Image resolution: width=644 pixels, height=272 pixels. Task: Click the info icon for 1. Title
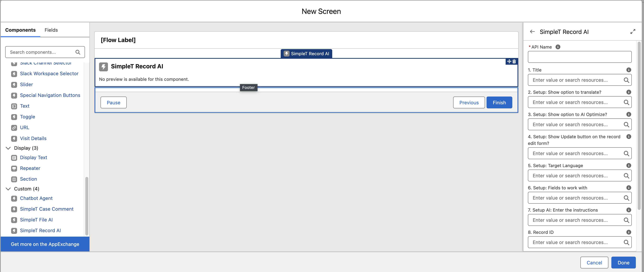tap(628, 70)
